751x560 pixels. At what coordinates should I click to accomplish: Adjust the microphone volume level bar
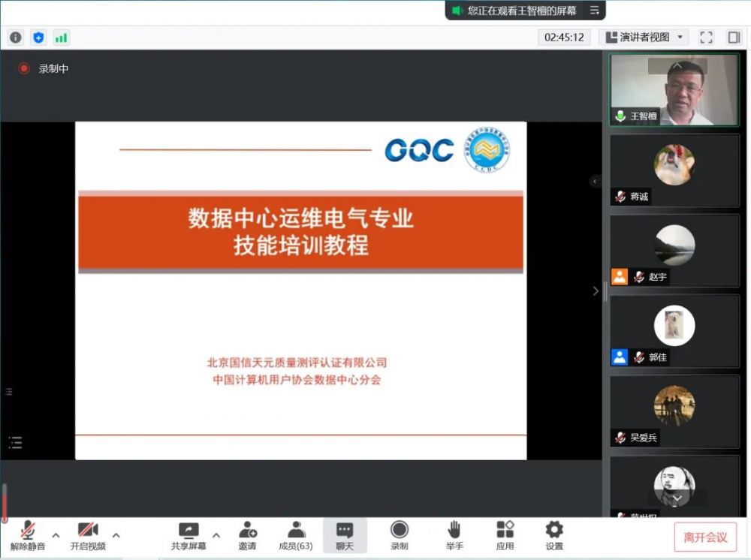point(5,502)
